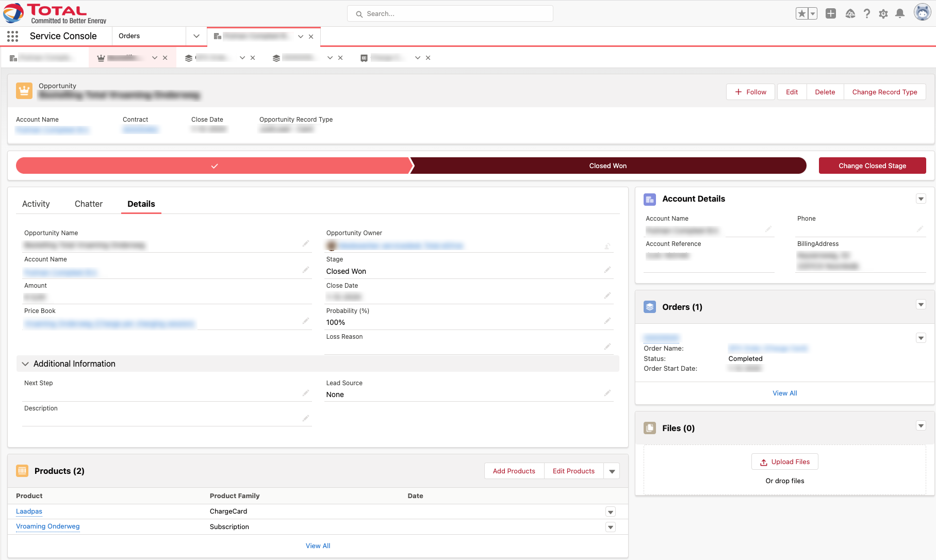Edit Opportunity Name pencil icon

(306, 243)
